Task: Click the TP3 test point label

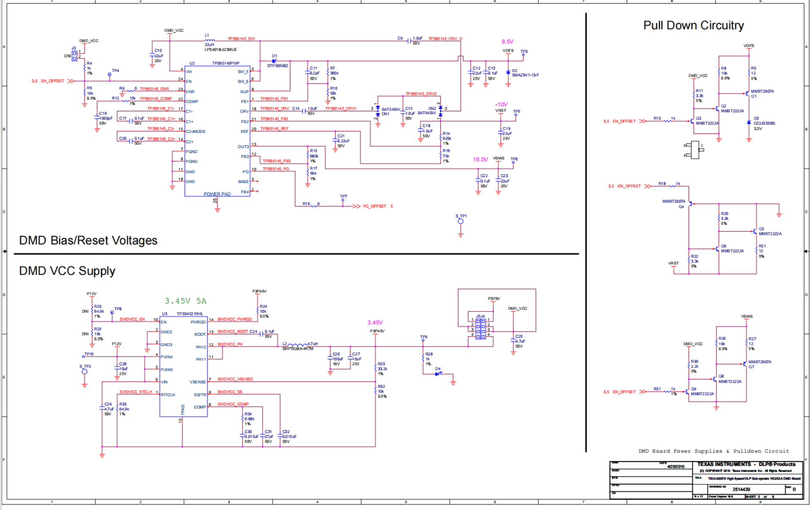Action: 524,52
